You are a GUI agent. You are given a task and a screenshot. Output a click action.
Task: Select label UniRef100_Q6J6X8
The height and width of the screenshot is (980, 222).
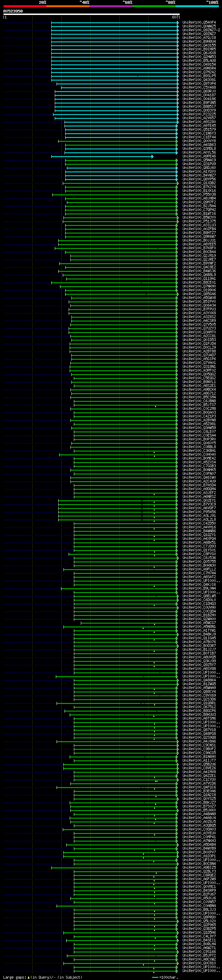[199, 53]
